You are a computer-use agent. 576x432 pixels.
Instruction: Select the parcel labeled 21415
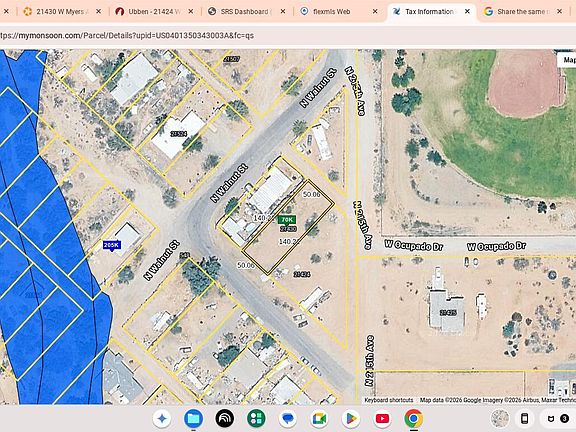448,313
